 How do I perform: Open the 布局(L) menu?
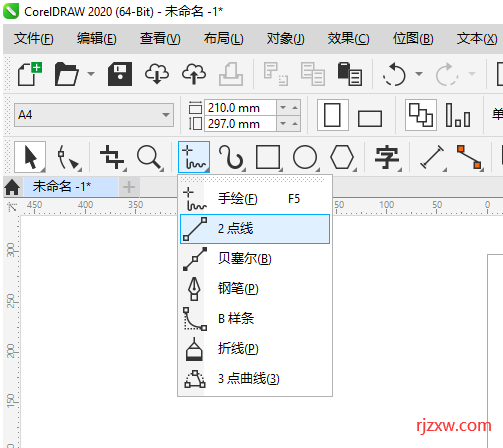[224, 39]
